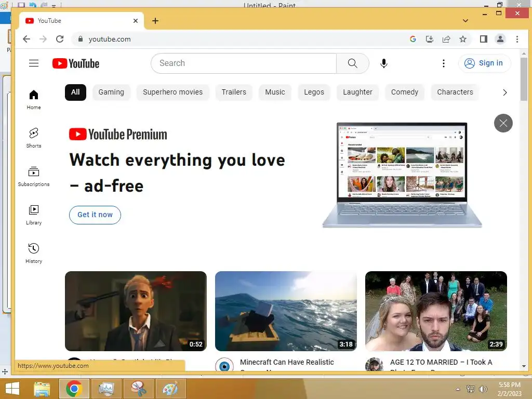Toggle Chrome side panel

click(484, 39)
